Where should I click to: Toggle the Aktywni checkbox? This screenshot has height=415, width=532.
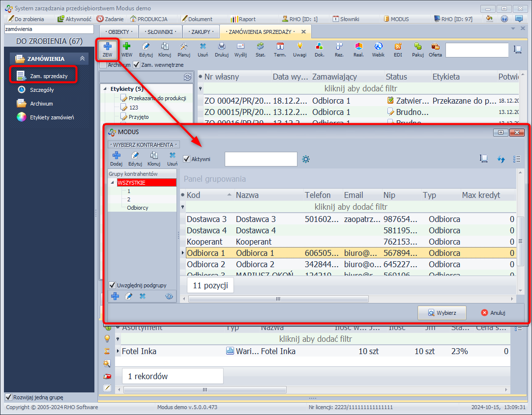click(x=187, y=159)
